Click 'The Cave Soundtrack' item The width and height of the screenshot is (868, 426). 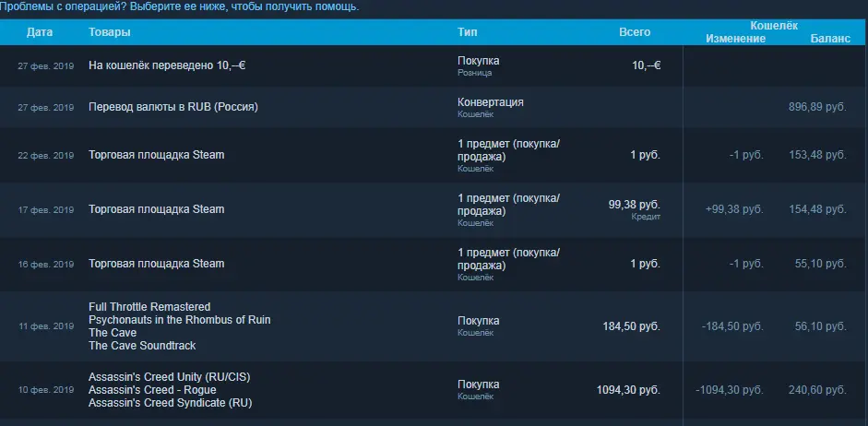(142, 346)
